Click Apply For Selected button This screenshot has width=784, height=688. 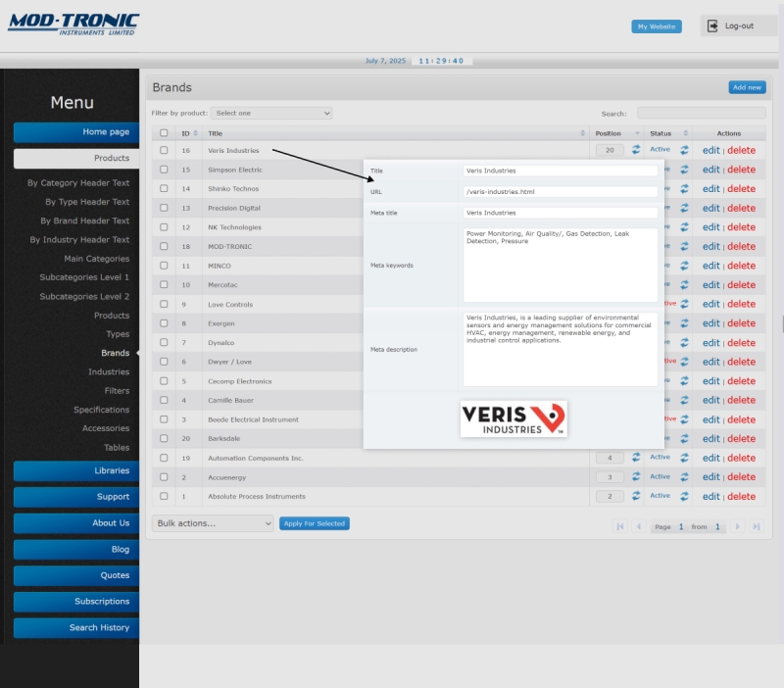[x=314, y=523]
